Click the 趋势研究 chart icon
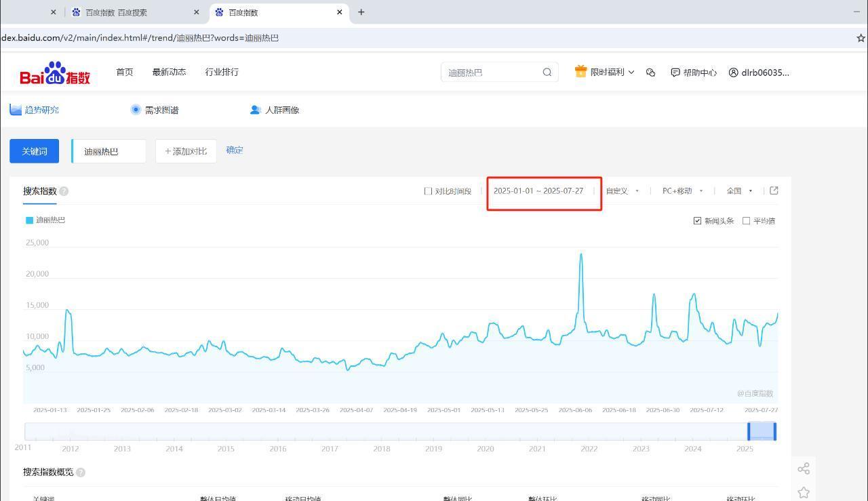 16,109
